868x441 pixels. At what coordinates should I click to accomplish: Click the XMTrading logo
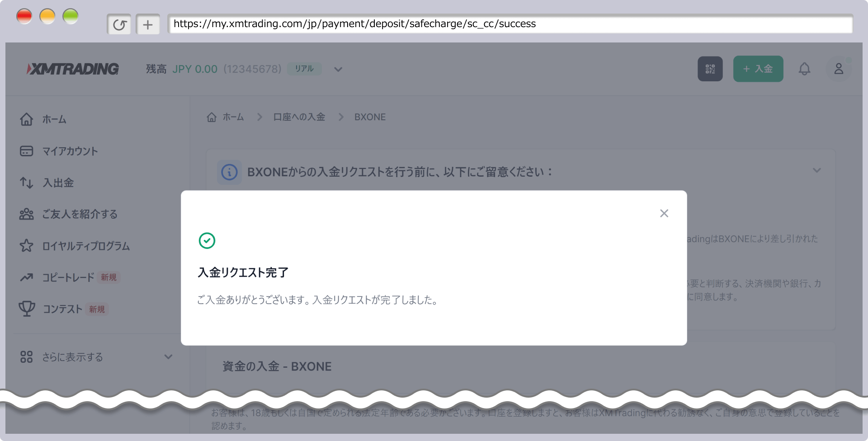click(x=73, y=69)
